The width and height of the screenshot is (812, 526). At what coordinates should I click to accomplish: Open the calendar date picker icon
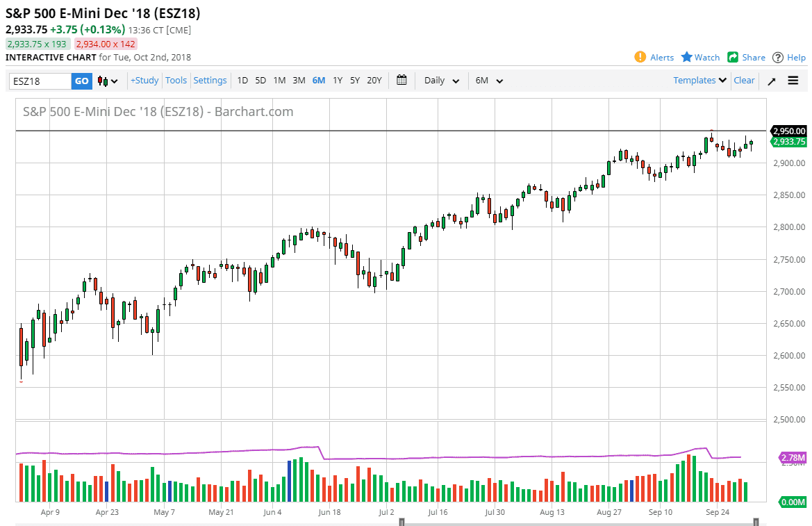401,81
